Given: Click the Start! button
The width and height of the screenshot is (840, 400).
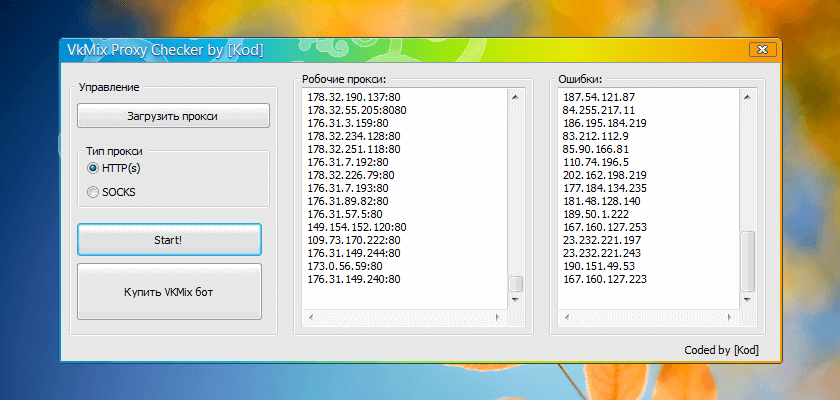Looking at the screenshot, I should pos(169,239).
